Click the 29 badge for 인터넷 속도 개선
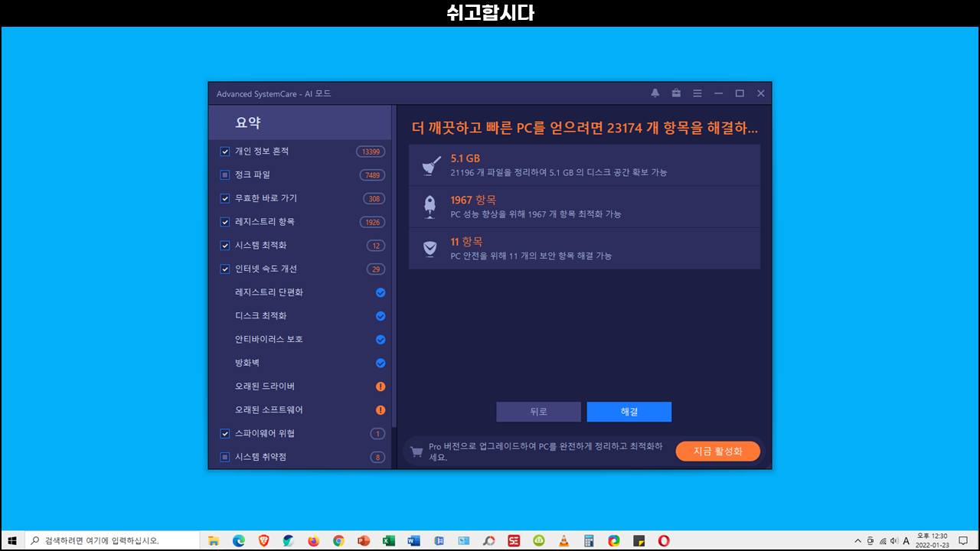Image resolution: width=980 pixels, height=551 pixels. pos(376,269)
